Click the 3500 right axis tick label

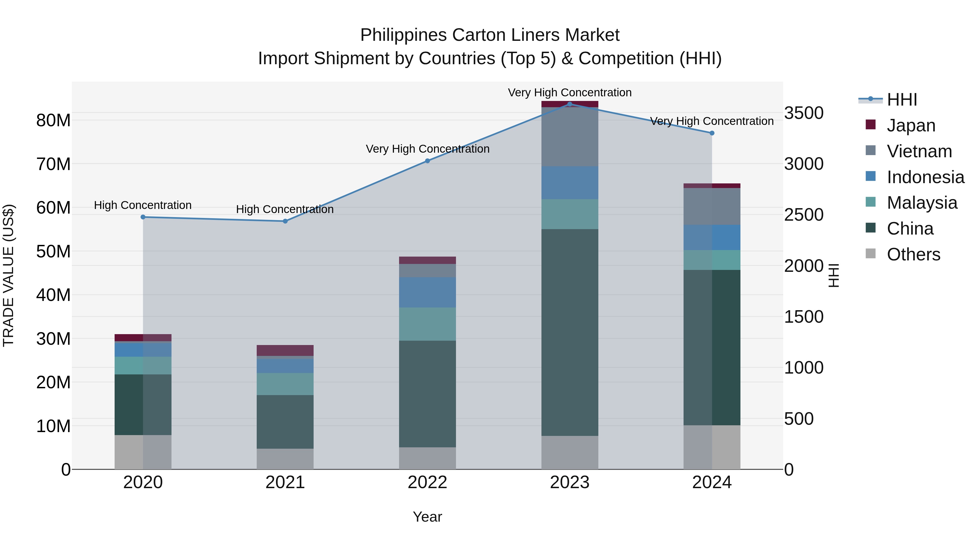click(x=804, y=113)
